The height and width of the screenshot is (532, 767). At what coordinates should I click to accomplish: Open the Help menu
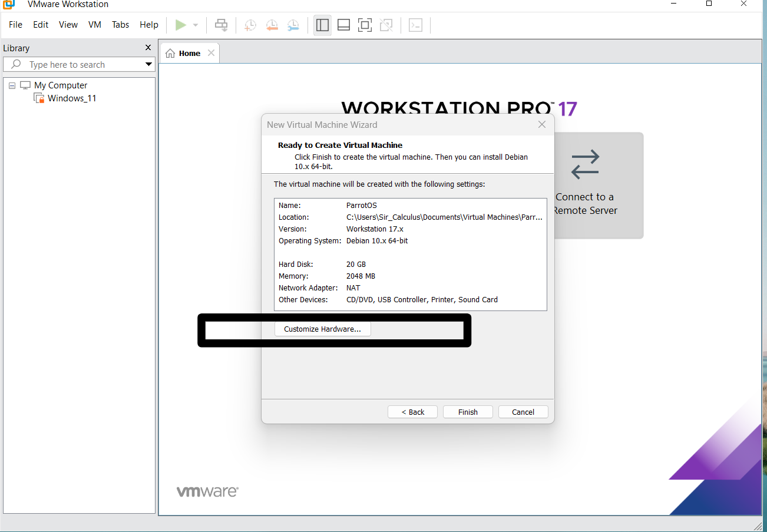pos(149,25)
